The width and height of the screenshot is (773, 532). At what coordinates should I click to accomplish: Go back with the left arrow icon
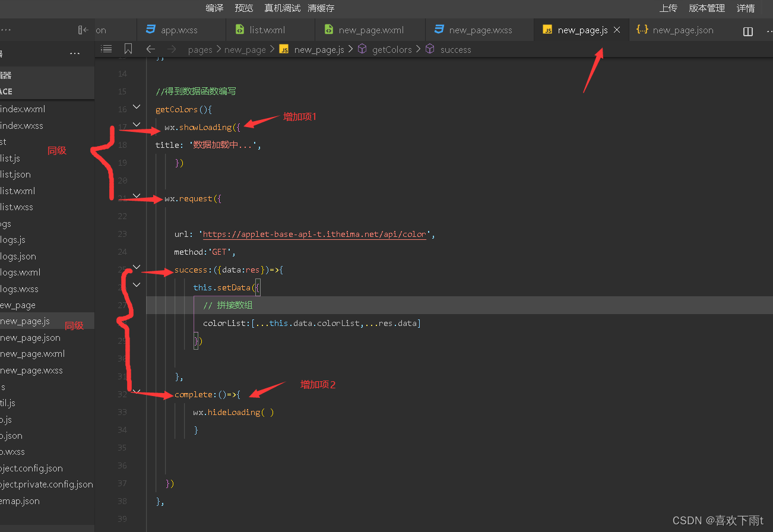click(151, 49)
